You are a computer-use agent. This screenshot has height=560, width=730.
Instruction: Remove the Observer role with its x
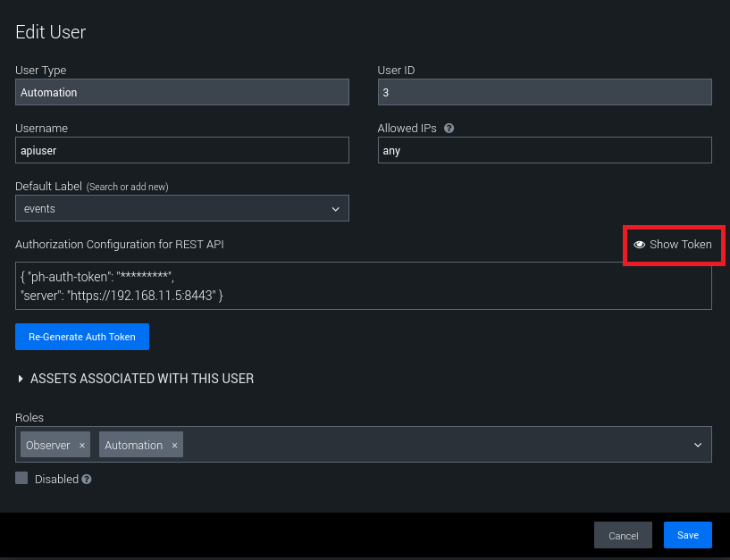point(82,445)
